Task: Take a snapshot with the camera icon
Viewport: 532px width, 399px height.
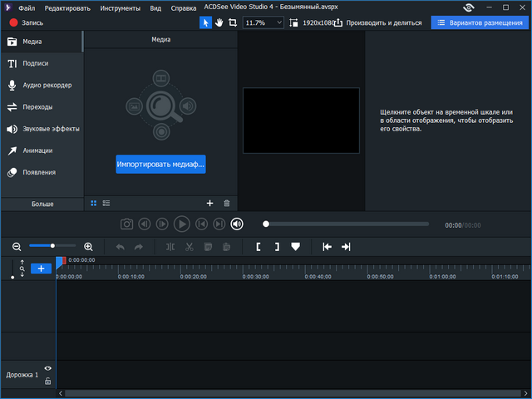Action: pos(126,224)
